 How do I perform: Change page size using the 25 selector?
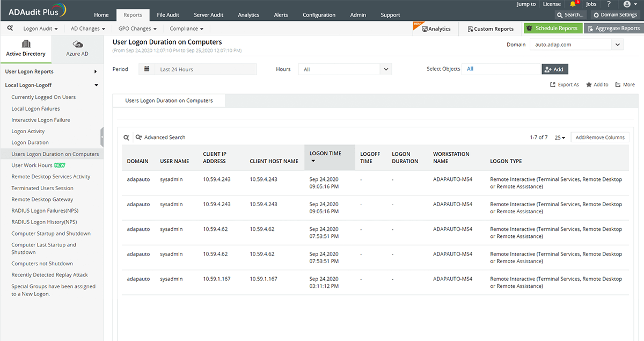tap(560, 137)
